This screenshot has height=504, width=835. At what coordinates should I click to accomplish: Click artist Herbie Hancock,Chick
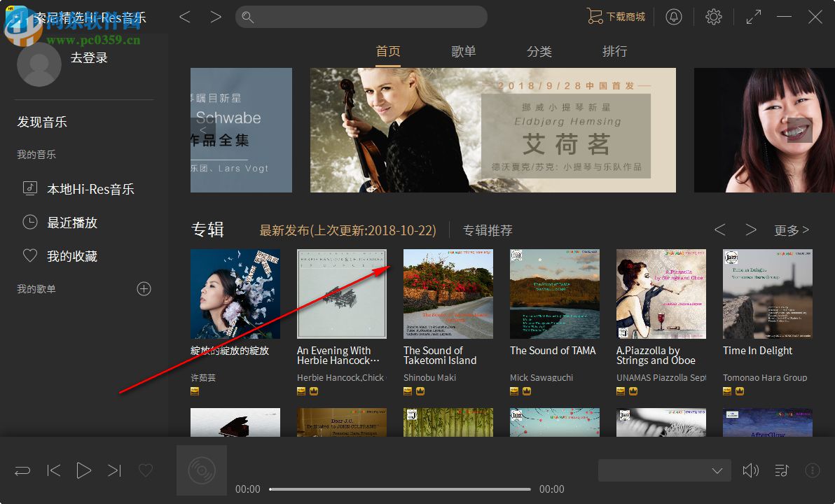point(341,377)
